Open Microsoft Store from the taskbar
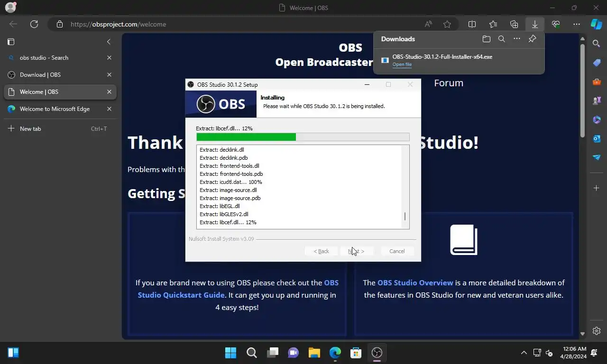 point(356,353)
